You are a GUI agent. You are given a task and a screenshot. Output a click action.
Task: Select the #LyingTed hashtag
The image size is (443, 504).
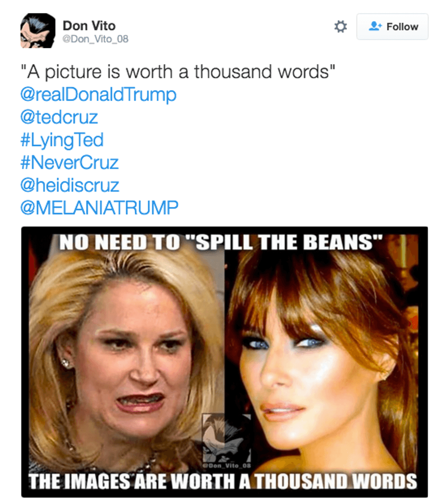62,140
